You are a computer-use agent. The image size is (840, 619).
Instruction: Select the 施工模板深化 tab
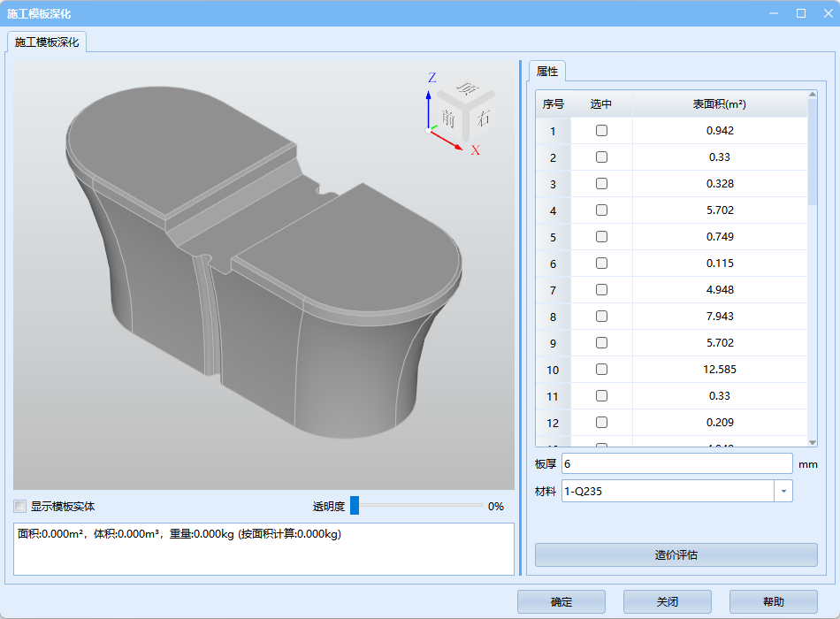(47, 42)
